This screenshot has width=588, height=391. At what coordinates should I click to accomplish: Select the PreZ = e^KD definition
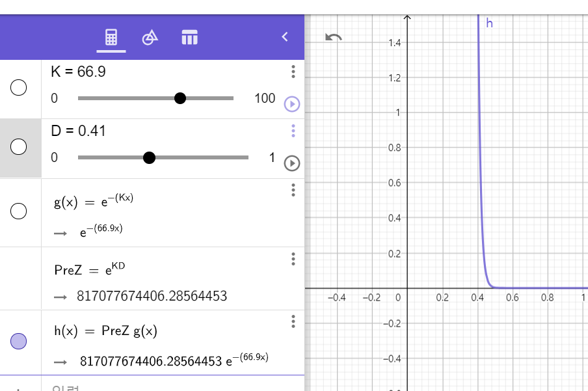pyautogui.click(x=90, y=269)
